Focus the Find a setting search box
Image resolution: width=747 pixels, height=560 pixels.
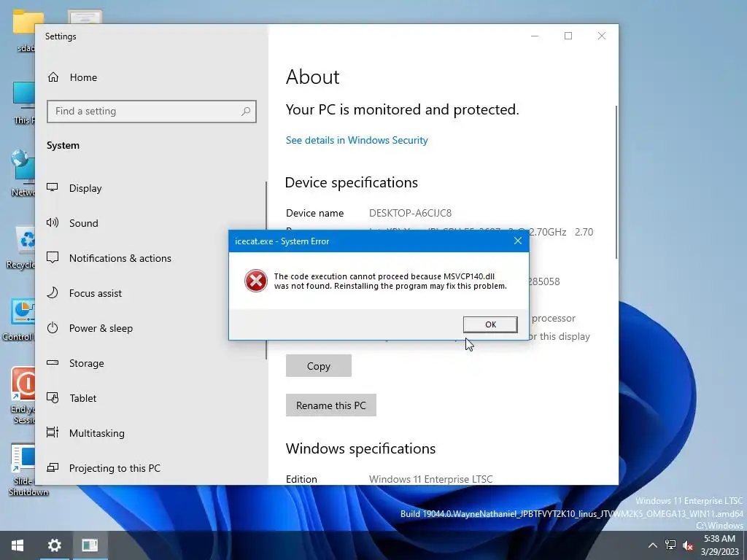[x=152, y=112]
